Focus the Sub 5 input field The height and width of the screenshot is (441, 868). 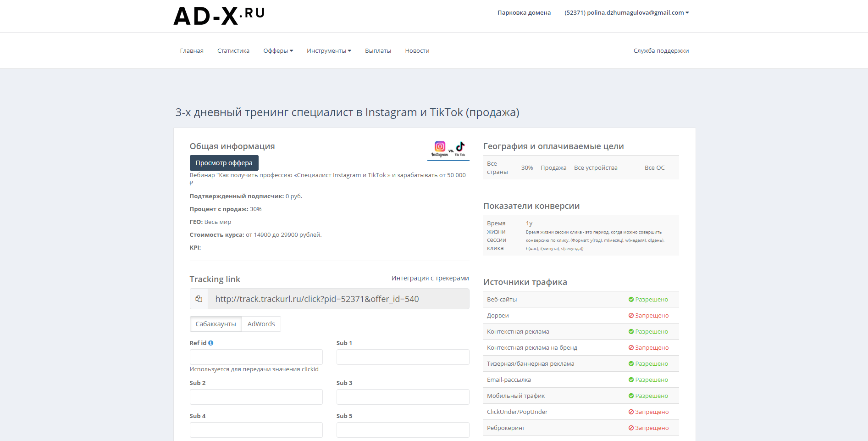(403, 430)
